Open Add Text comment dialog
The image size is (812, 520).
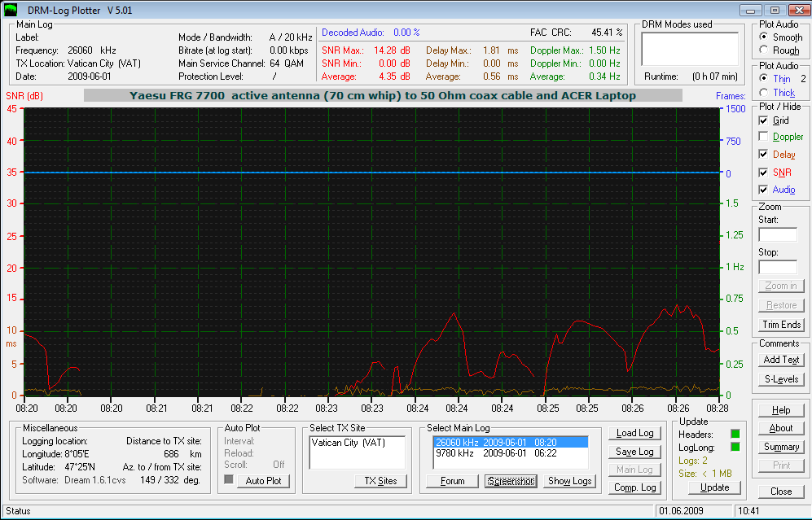click(x=781, y=360)
